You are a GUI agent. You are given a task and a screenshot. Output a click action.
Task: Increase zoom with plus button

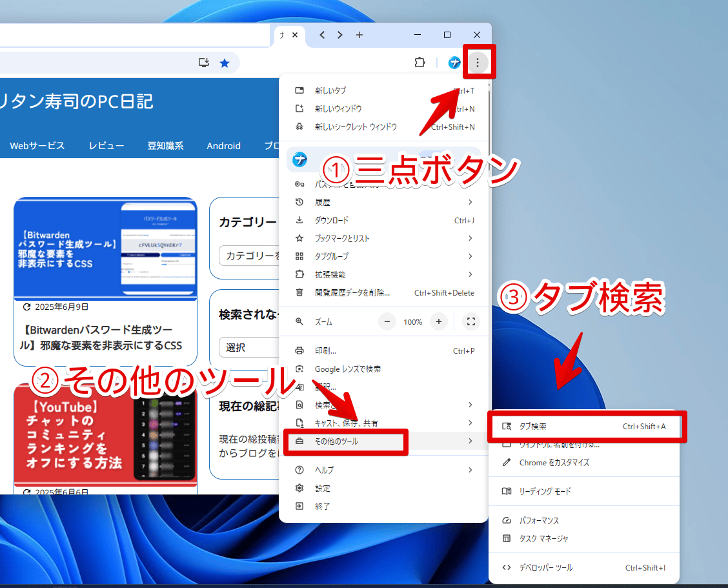pyautogui.click(x=438, y=321)
